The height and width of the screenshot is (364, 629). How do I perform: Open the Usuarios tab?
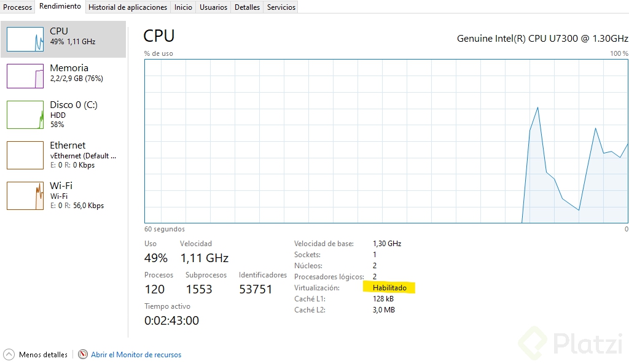point(214,7)
